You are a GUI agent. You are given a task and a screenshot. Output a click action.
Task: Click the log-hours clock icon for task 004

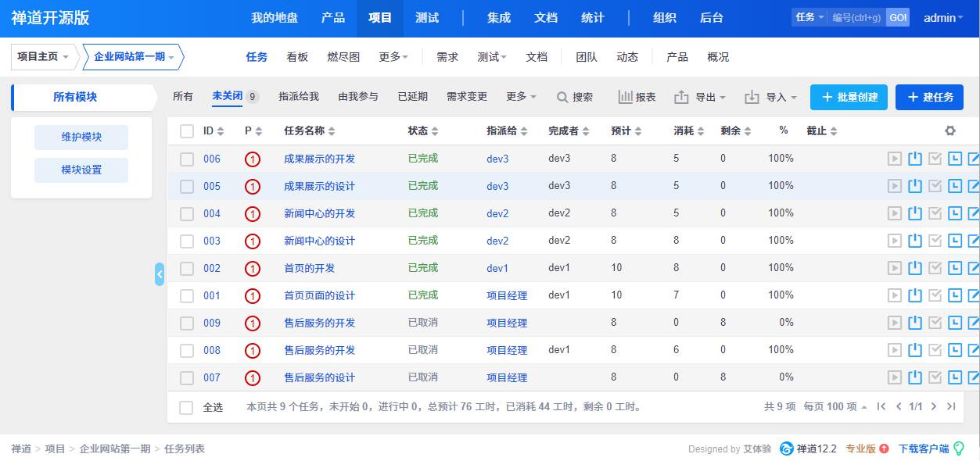954,213
